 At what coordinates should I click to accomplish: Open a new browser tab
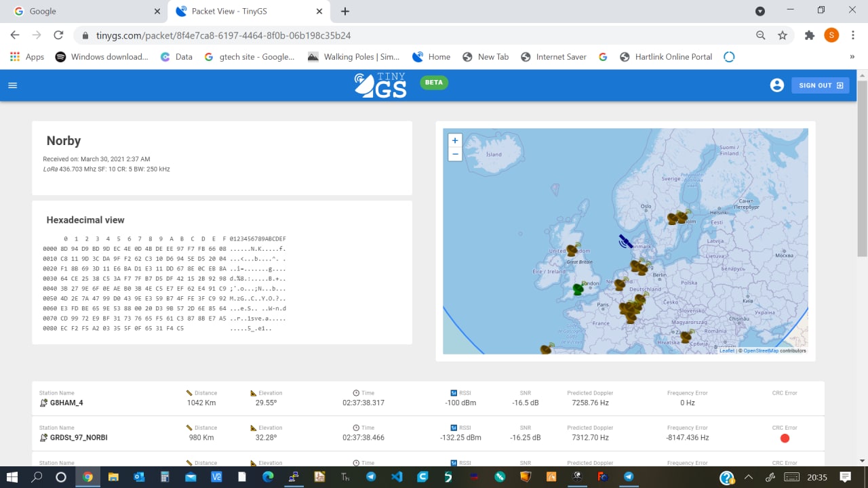[x=345, y=12]
